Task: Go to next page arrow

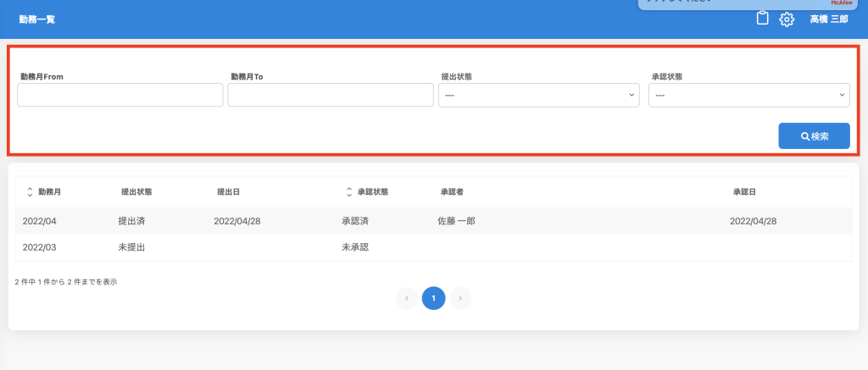Action: (460, 298)
